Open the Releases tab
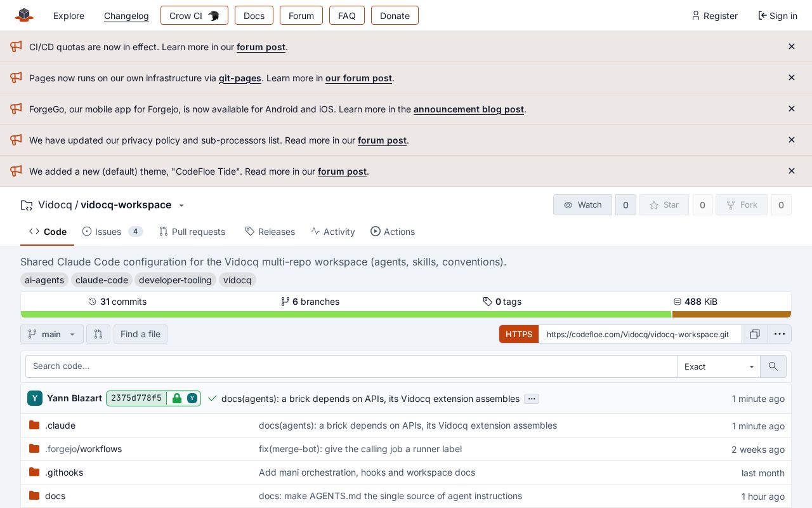 (x=270, y=232)
